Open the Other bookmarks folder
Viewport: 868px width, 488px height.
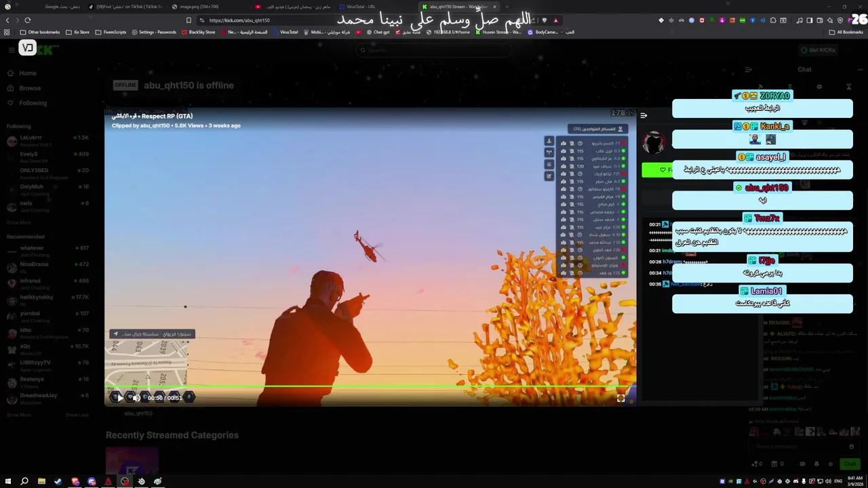[x=40, y=32]
